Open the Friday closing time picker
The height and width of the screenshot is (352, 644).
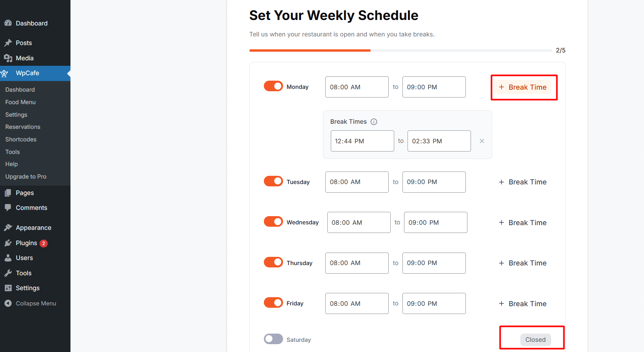(434, 303)
